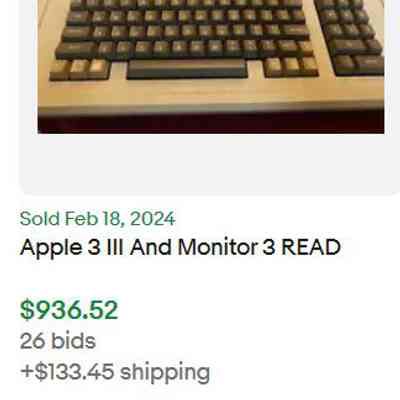This screenshot has width=400, height=400.
Task: Click the dark red table edge in the photo
Action: point(211,123)
